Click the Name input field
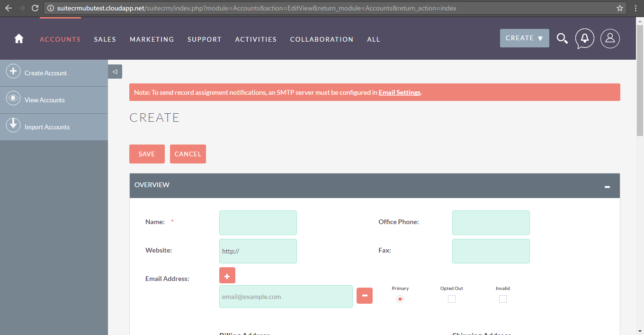 [258, 223]
